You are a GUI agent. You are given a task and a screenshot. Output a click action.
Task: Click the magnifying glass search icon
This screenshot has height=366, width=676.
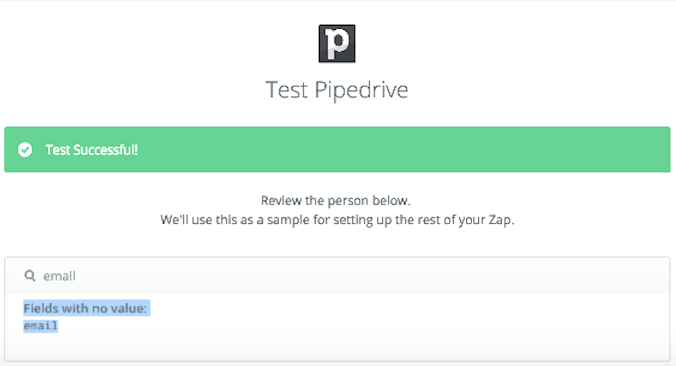[x=30, y=275]
